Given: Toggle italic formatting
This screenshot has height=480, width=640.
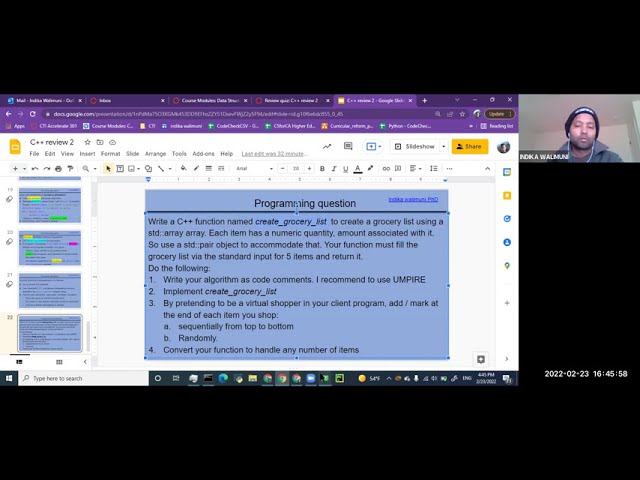Looking at the screenshot, I should pos(334,169).
